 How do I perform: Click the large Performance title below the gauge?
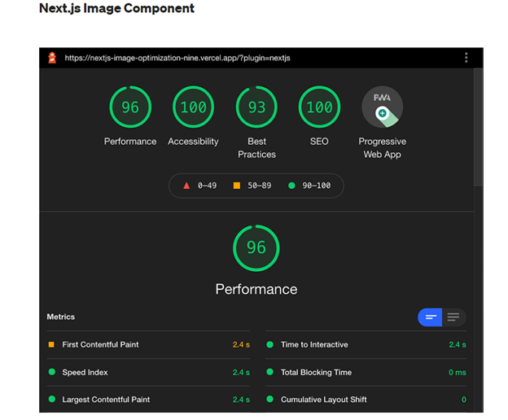point(256,289)
